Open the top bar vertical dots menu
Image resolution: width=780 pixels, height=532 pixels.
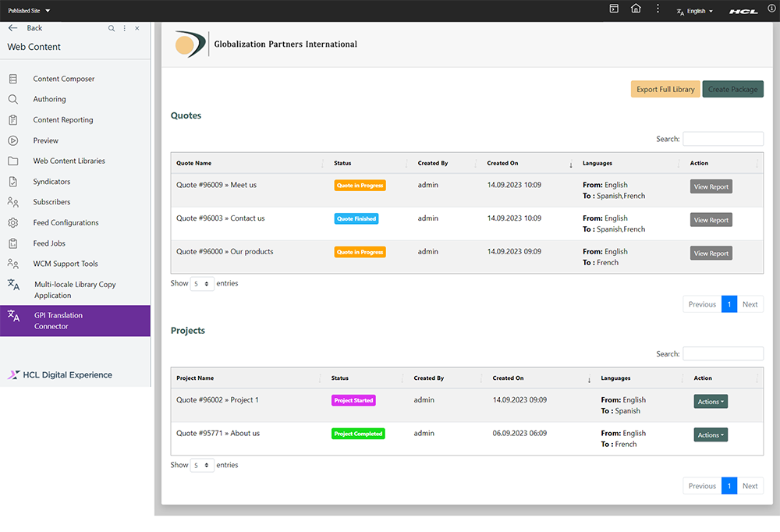[658, 9]
